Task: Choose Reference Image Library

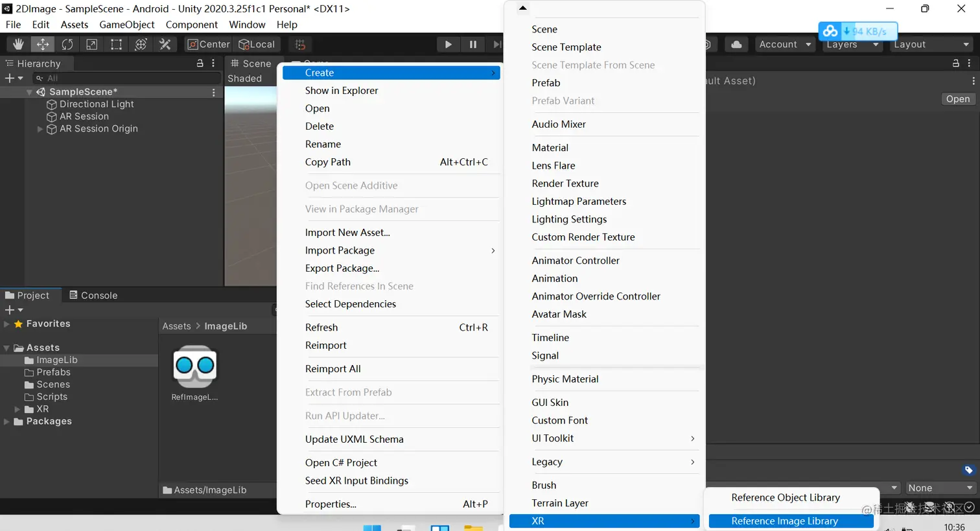Action: [791, 521]
